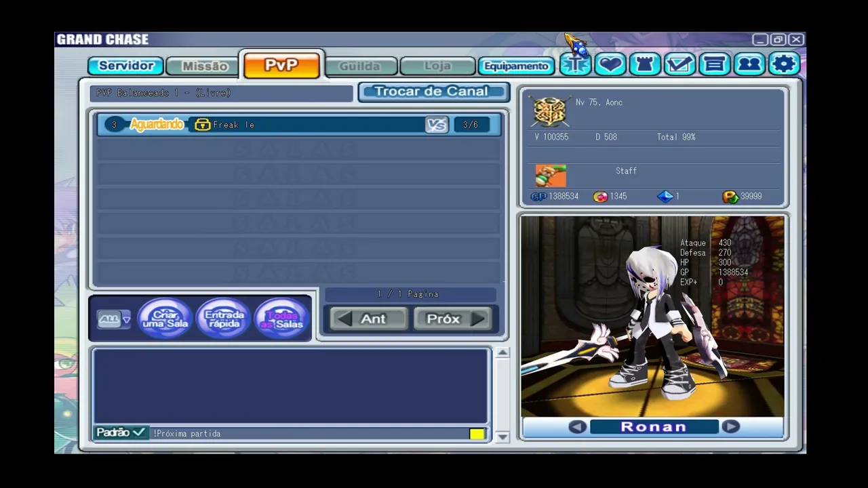The image size is (868, 488).
Task: Select previous character with left arrow
Action: [577, 427]
